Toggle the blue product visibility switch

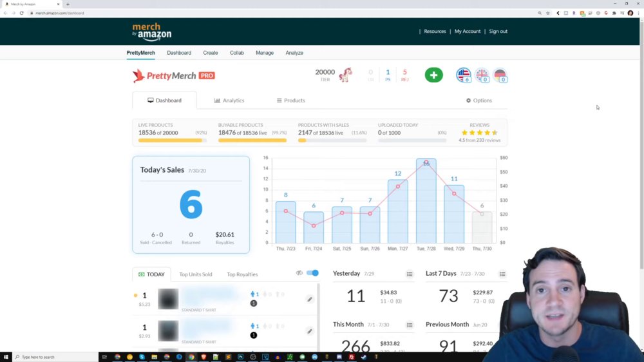pyautogui.click(x=312, y=273)
